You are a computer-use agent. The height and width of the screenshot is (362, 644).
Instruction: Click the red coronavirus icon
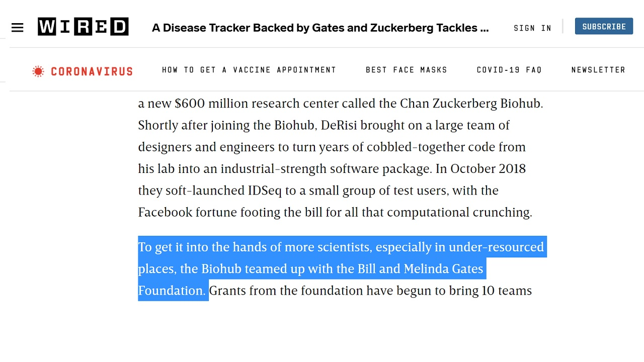38,71
